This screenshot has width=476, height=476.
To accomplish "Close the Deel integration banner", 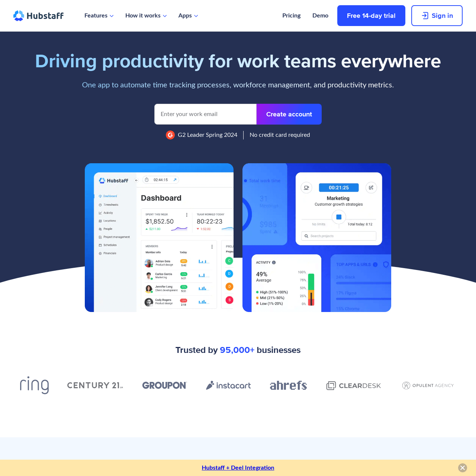I will click(x=463, y=468).
